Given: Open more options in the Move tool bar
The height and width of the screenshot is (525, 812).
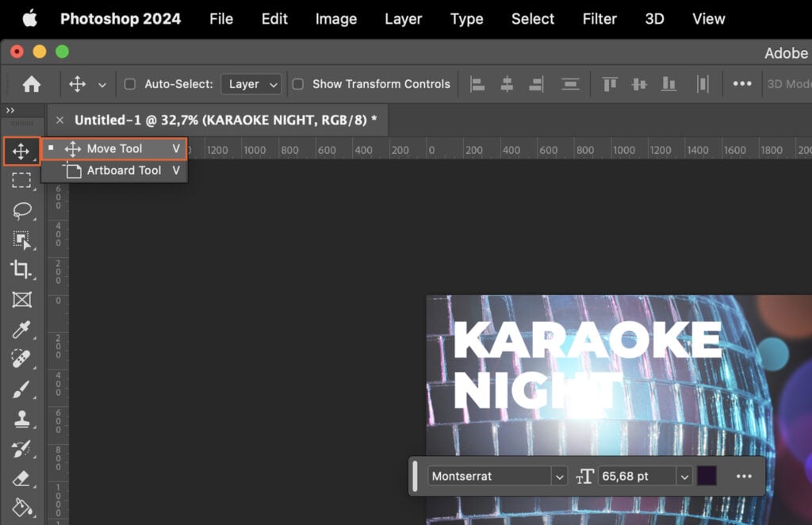Looking at the screenshot, I should coord(743,83).
